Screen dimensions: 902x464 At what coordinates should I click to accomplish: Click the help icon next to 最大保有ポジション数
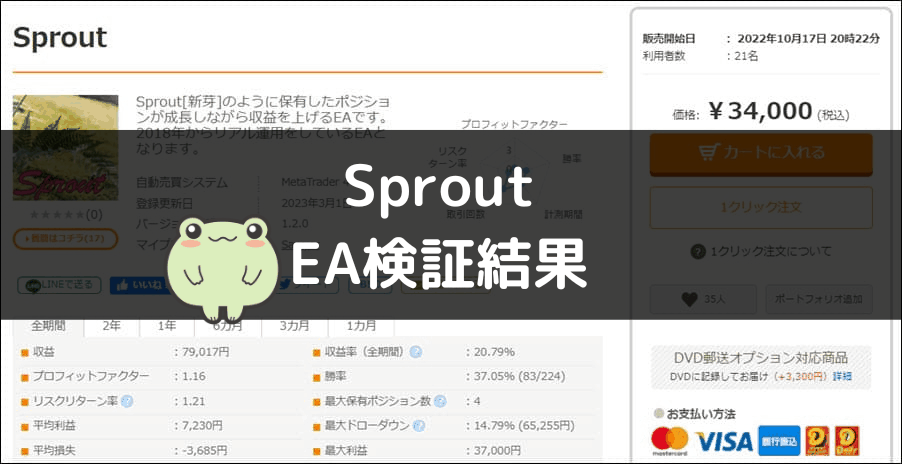(440, 401)
